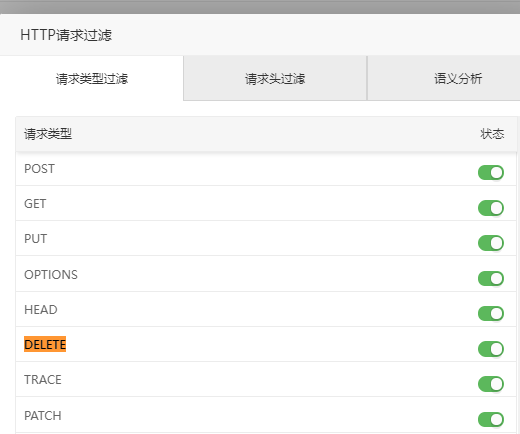
Task: Click the 请求类型 column header
Action: pos(48,134)
